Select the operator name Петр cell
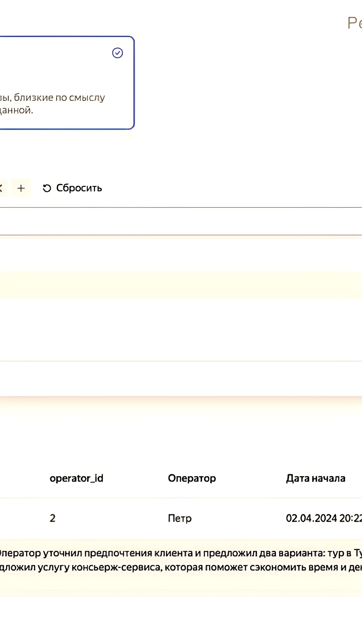The image size is (362, 644). tap(180, 518)
